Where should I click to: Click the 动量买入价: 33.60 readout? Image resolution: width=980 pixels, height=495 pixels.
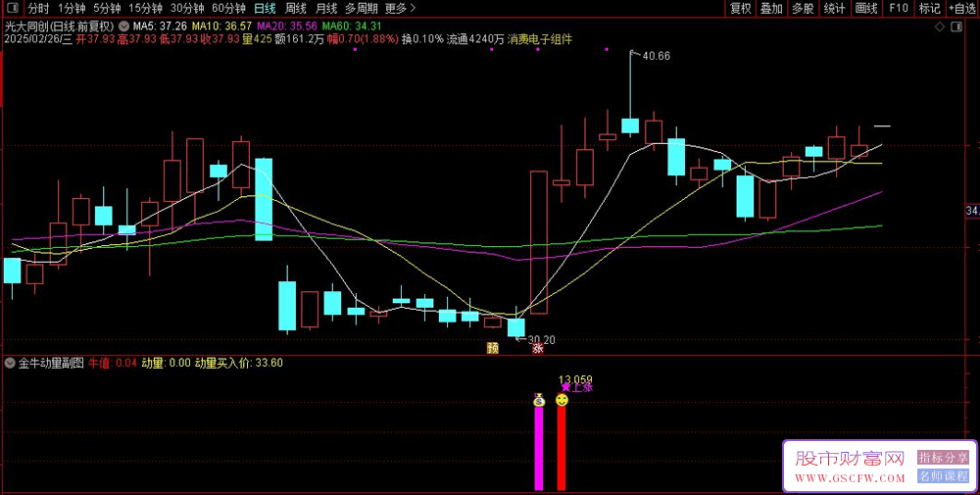[x=239, y=363]
